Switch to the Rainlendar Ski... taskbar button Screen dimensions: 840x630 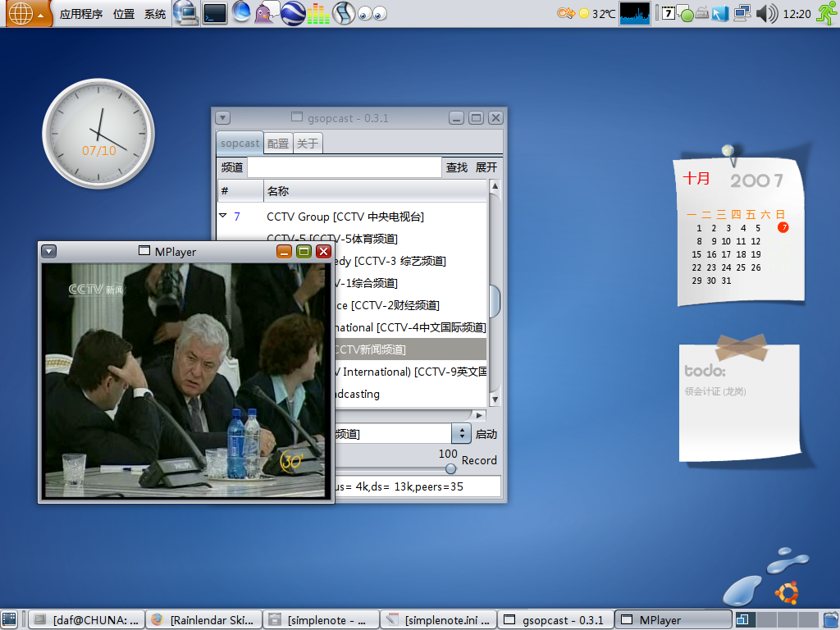coord(203,620)
